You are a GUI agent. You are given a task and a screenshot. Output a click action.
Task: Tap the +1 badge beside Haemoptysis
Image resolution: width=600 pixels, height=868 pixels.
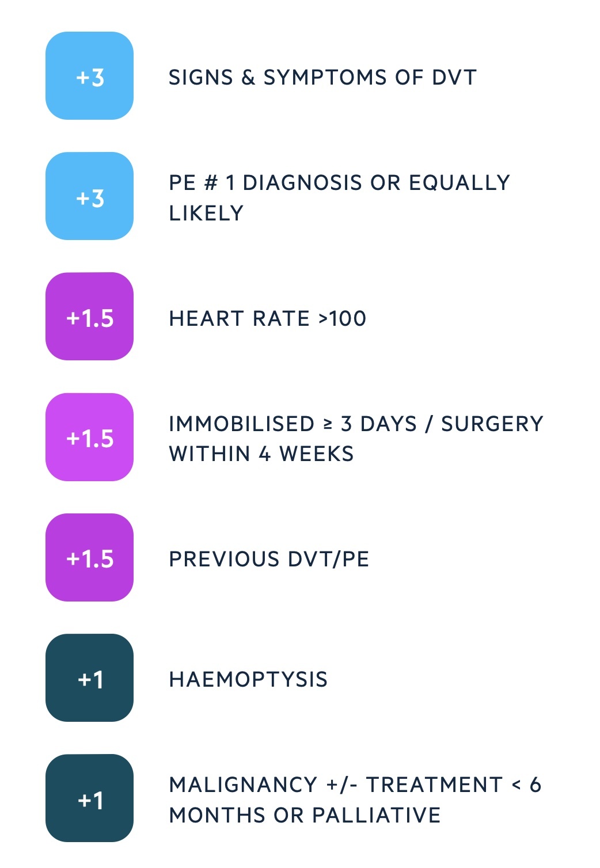89,678
